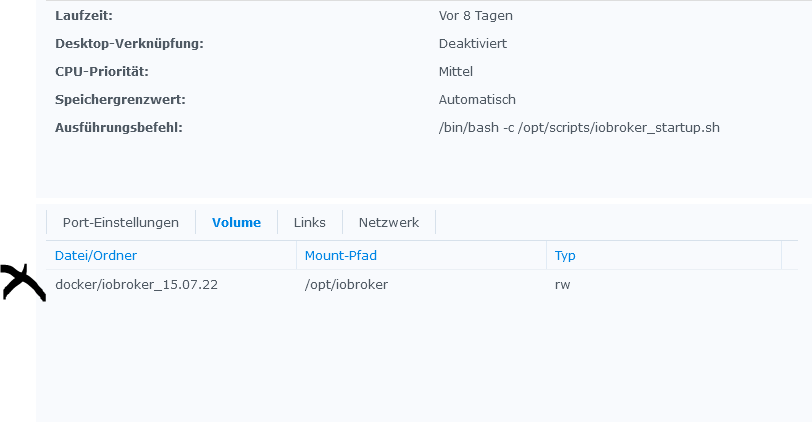Click the Mount-Pfad column header
Screen dimensions: 812x422
(x=341, y=256)
